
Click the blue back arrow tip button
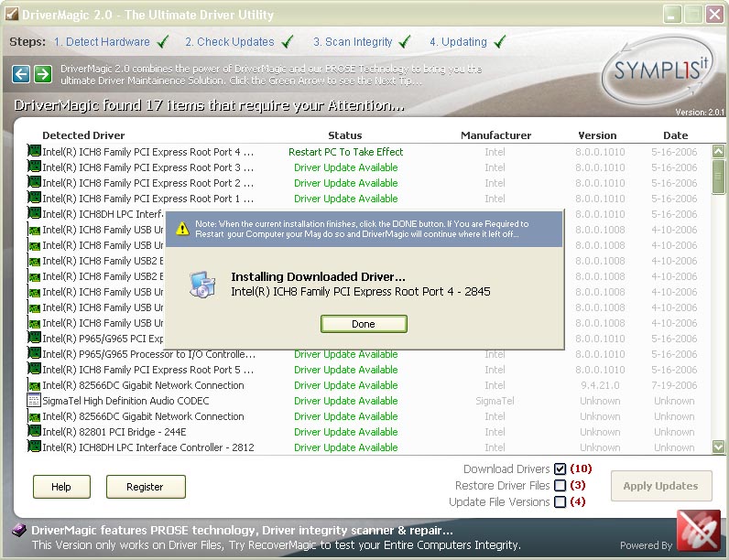21,74
